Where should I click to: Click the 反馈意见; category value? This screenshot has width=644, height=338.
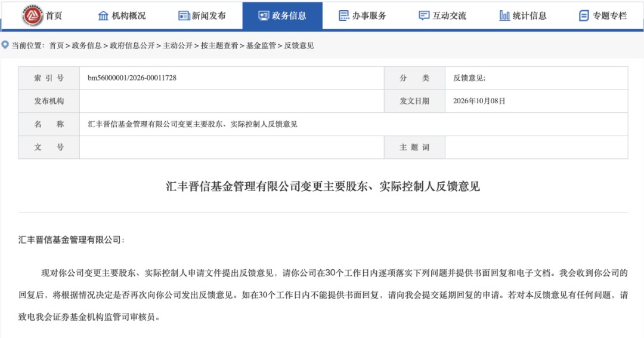pyautogui.click(x=469, y=78)
